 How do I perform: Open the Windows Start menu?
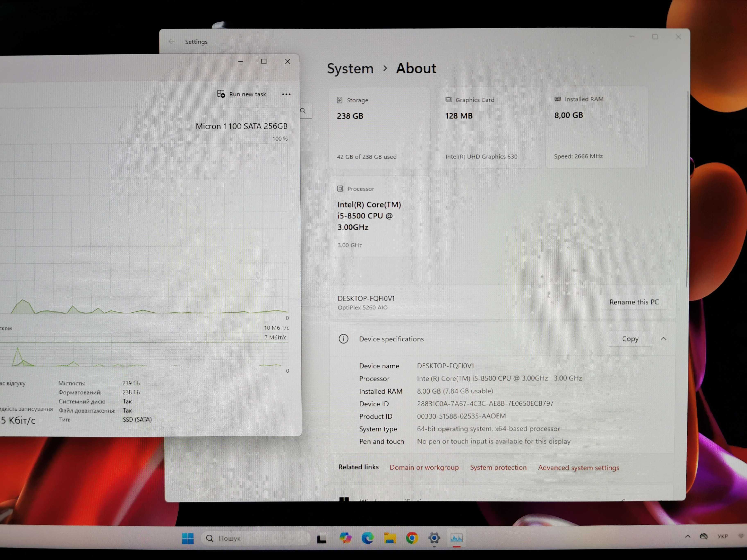(x=188, y=538)
